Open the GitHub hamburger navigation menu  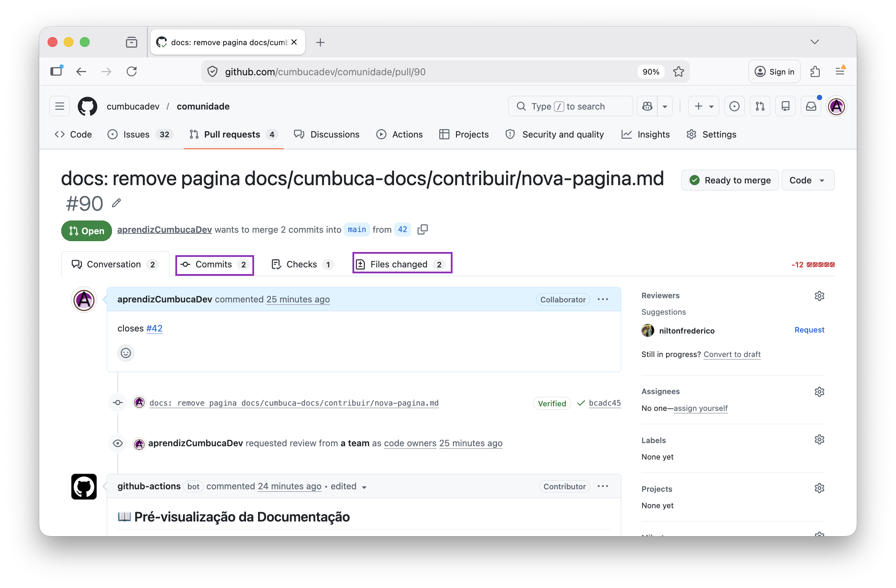pyautogui.click(x=59, y=106)
